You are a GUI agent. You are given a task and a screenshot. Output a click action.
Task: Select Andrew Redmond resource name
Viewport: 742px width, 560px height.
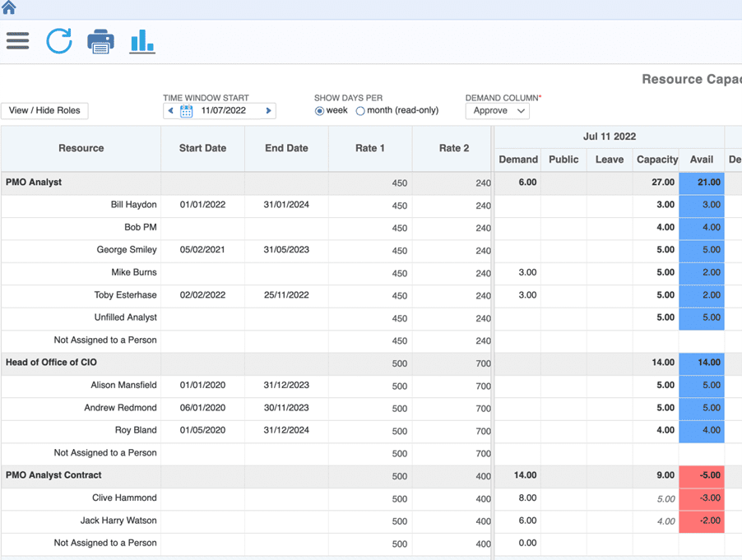120,408
